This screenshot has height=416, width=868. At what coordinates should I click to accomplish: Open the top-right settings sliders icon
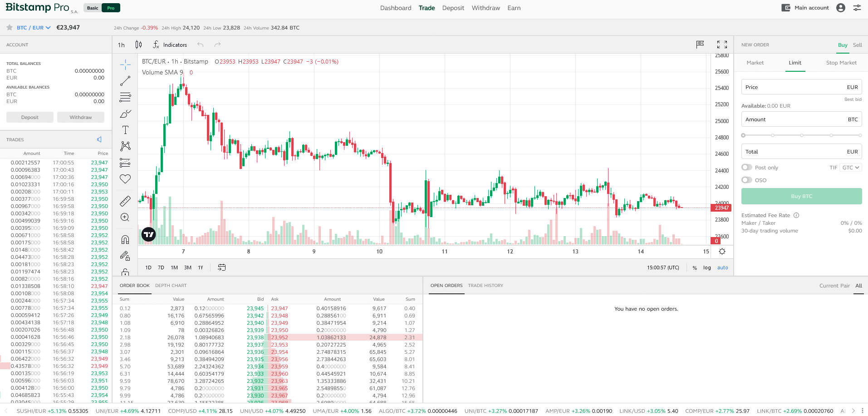pyautogui.click(x=857, y=8)
